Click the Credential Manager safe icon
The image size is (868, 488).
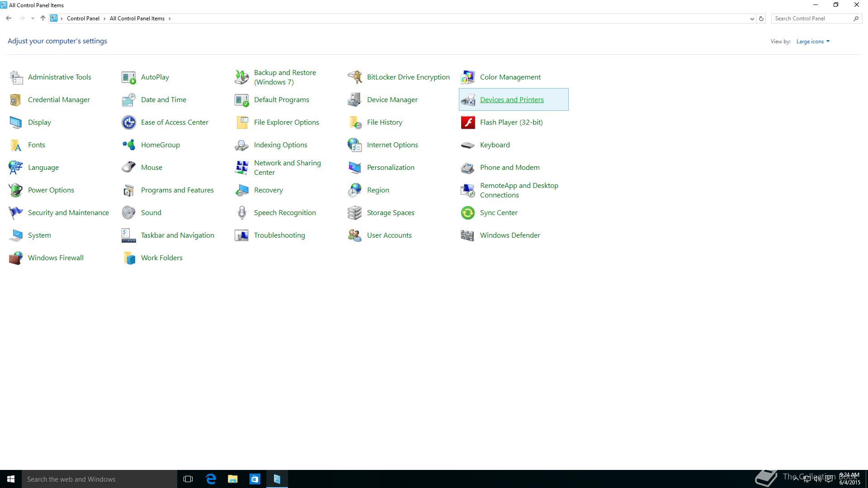click(16, 100)
